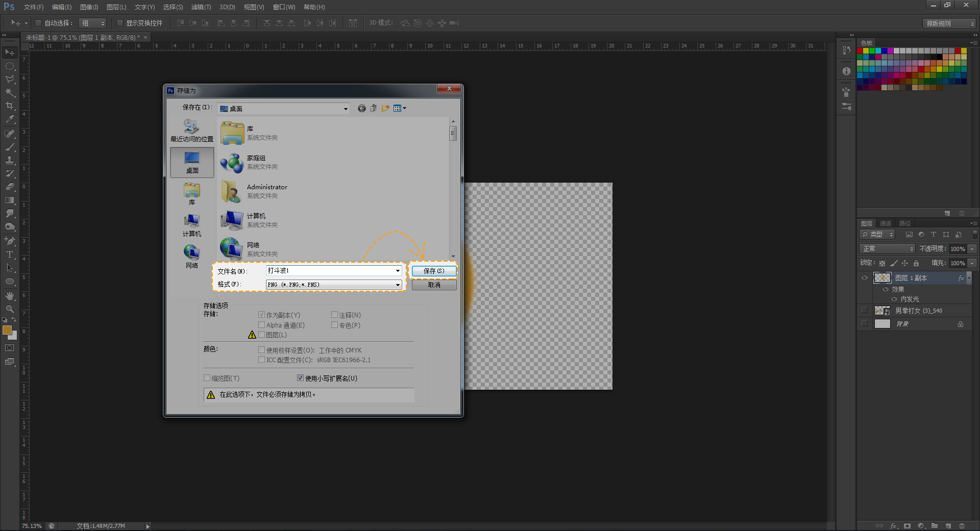The image size is (980, 531).
Task: Open the 图像(I) menu
Action: click(x=89, y=7)
